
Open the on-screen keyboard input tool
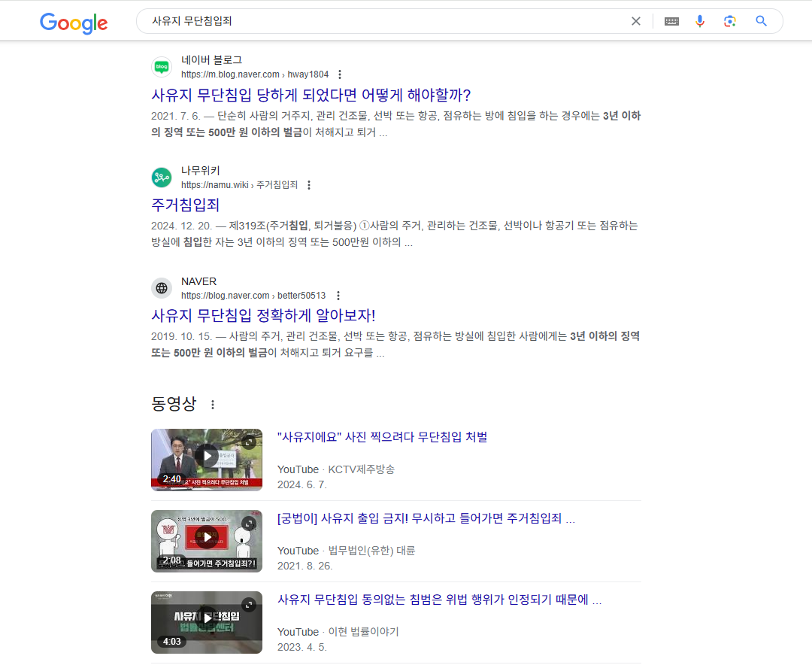coord(671,21)
